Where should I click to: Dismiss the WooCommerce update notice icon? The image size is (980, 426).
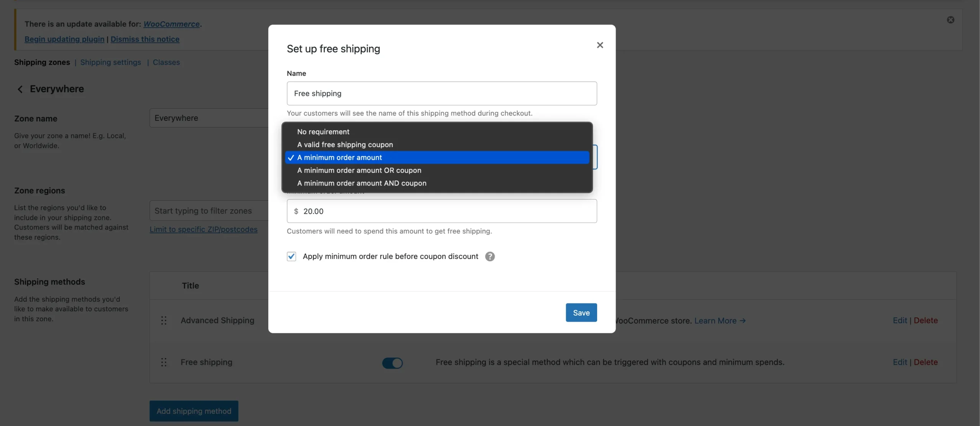pos(951,20)
